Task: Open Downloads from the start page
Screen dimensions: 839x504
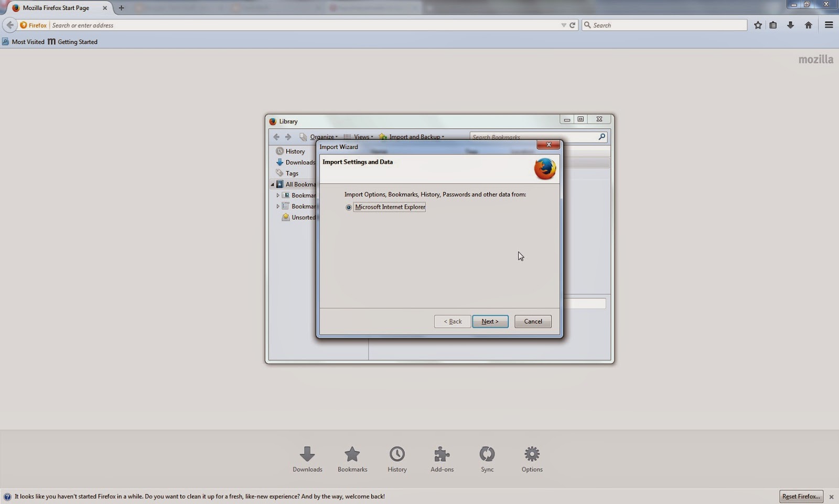Action: pyautogui.click(x=307, y=459)
